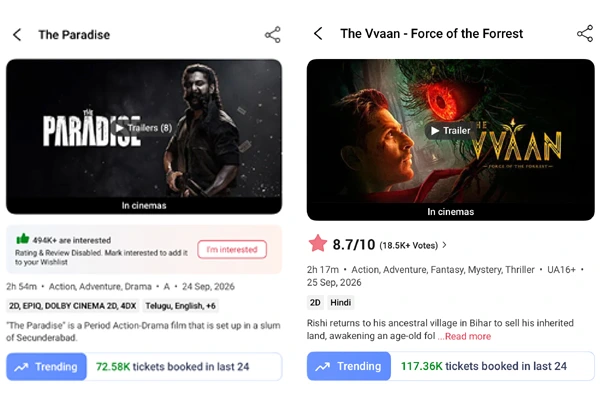Image resolution: width=600 pixels, height=400 pixels.
Task: Play The Paradise trailers
Action: 144,128
